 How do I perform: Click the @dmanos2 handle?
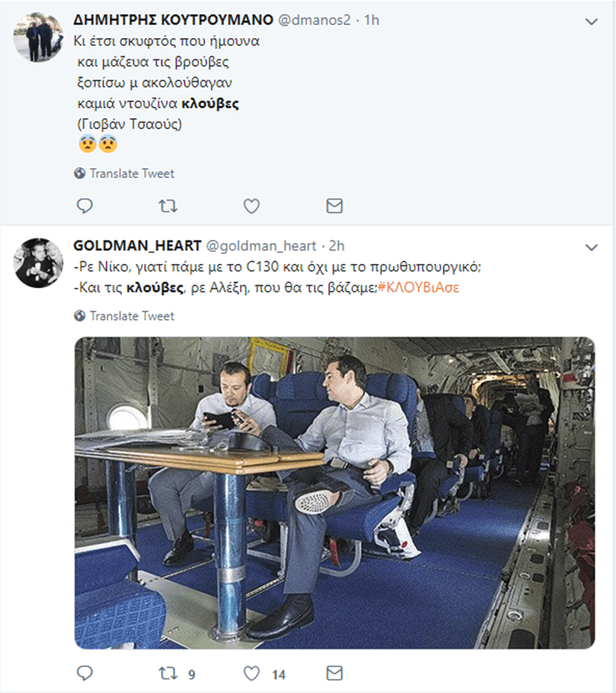click(314, 20)
